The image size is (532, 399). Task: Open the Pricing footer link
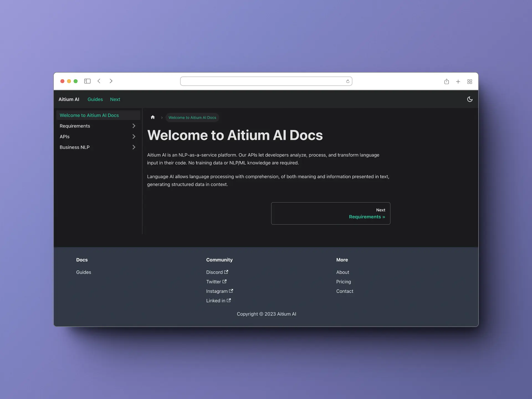click(x=343, y=282)
